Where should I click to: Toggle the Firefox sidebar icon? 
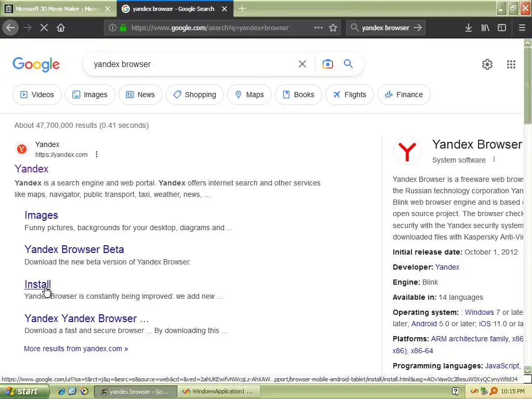(x=502, y=28)
